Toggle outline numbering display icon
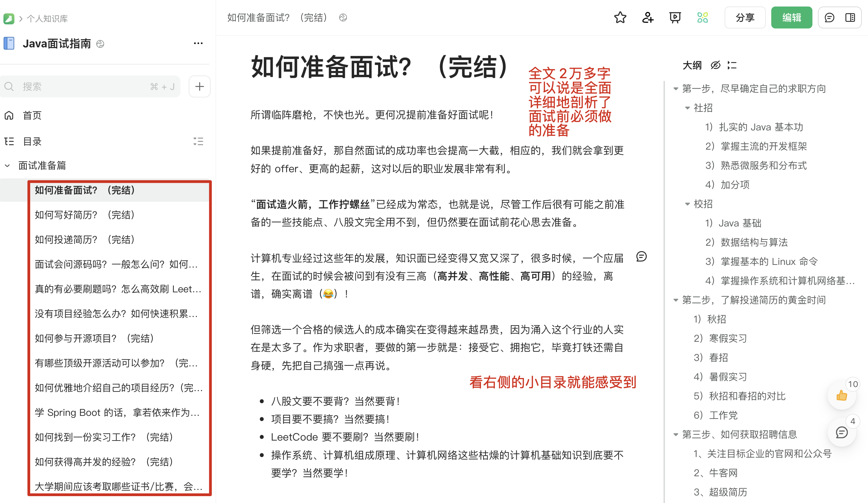868x503 pixels. pos(733,66)
